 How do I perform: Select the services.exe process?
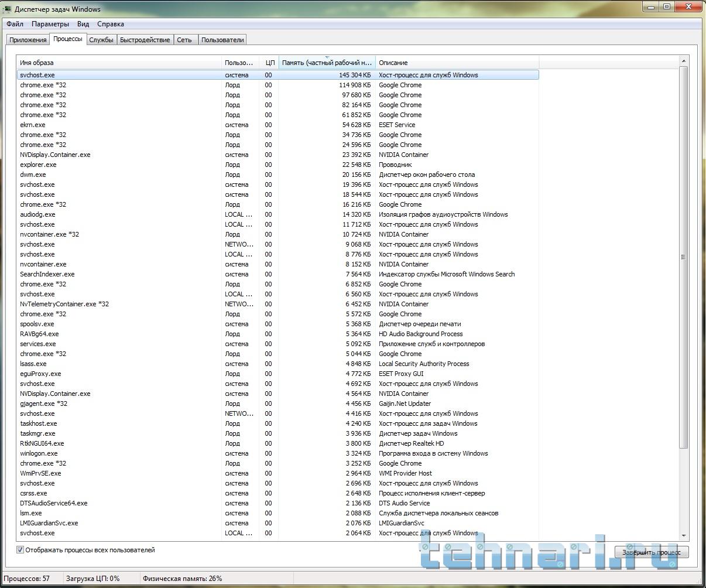pos(278,344)
